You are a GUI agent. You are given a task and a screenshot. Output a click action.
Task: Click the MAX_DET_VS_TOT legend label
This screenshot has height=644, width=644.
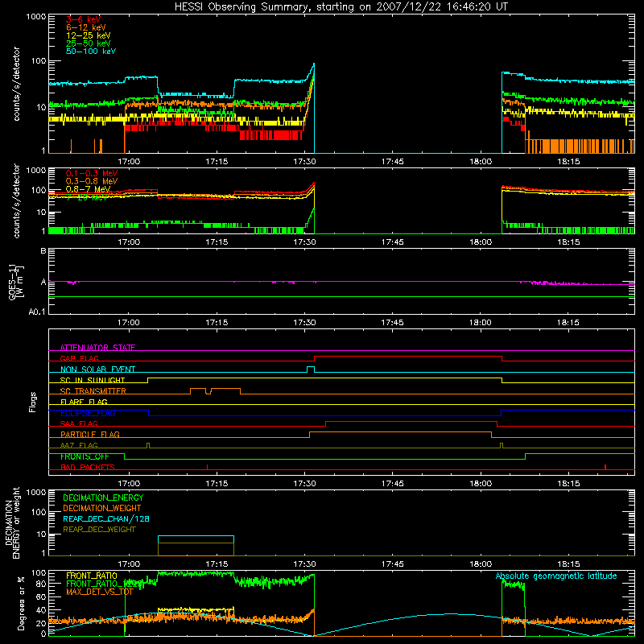click(x=100, y=592)
